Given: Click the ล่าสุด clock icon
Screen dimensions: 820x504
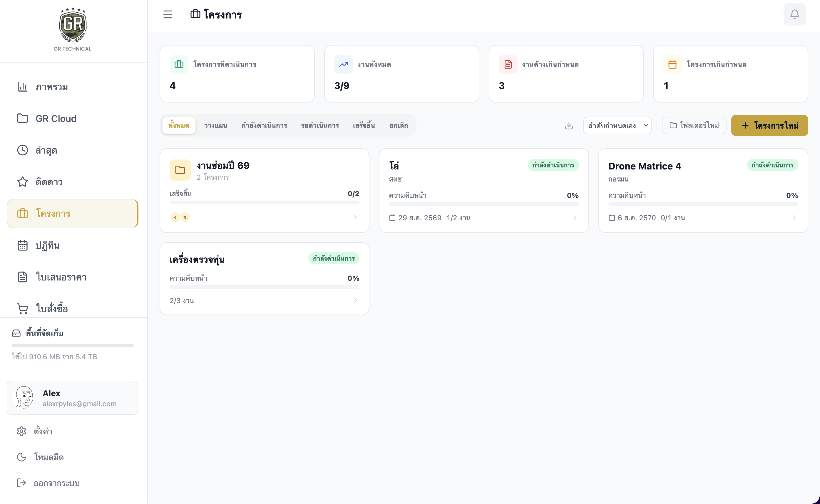Looking at the screenshot, I should coord(22,150).
